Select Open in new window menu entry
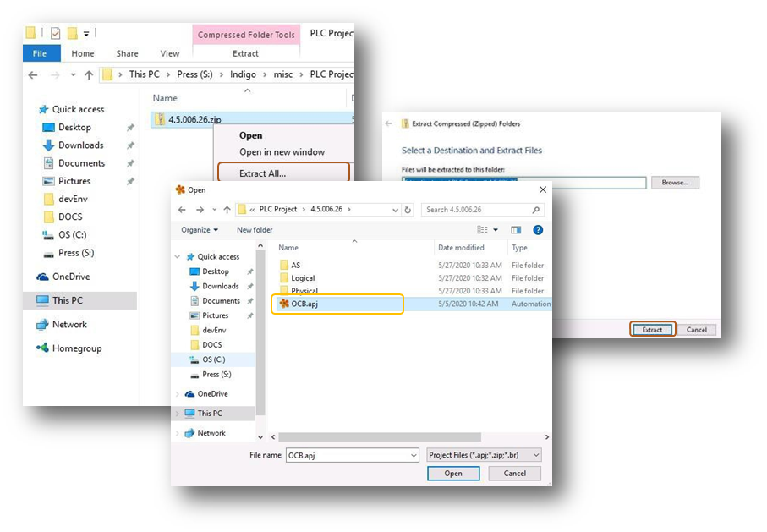This screenshot has height=532, width=767. 282,151
